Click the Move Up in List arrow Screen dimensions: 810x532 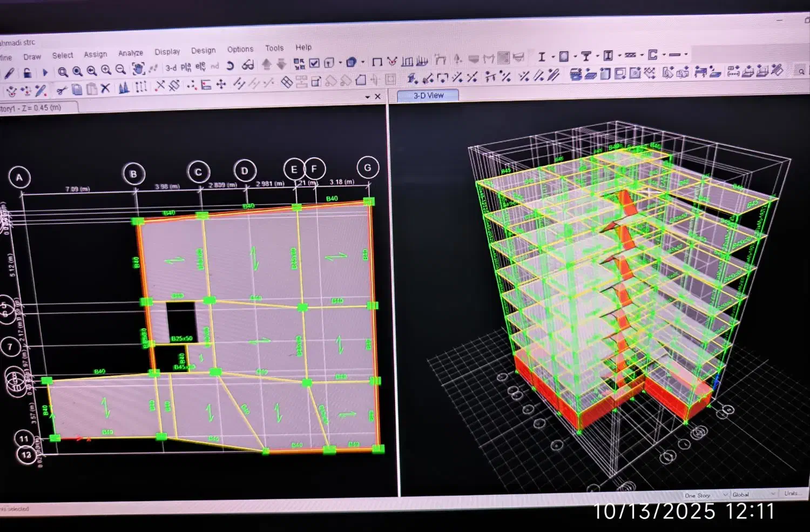[x=266, y=64]
